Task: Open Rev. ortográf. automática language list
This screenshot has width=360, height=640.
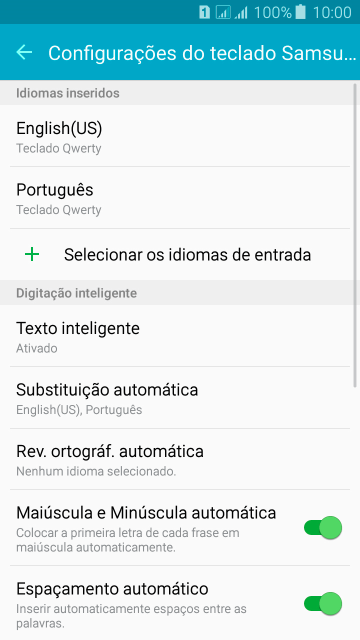Action: pos(180,459)
